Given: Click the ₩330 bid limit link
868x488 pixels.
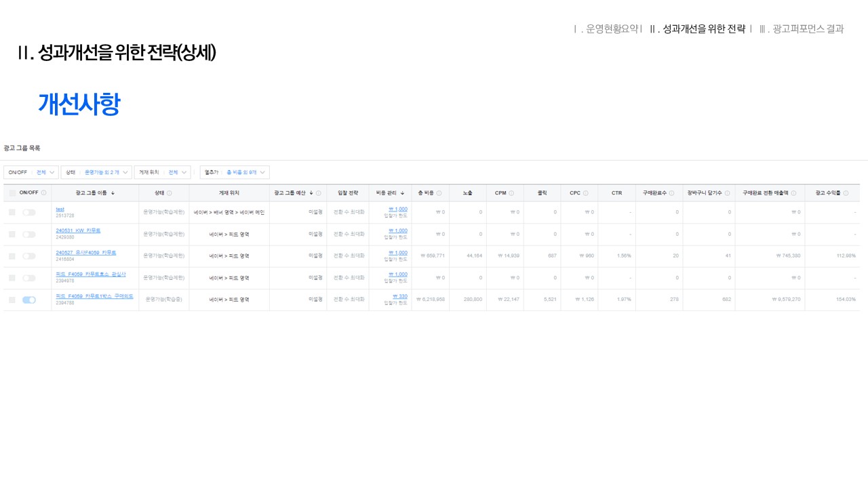Looking at the screenshot, I should click(400, 296).
